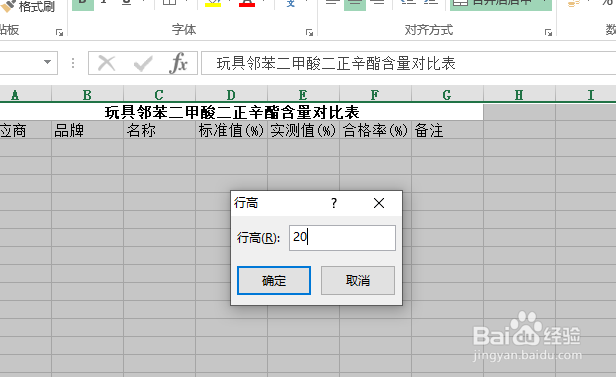This screenshot has width=616, height=377.
Task: Open the Alignment (对齐方式) group dialog launcher
Action: 548,33
